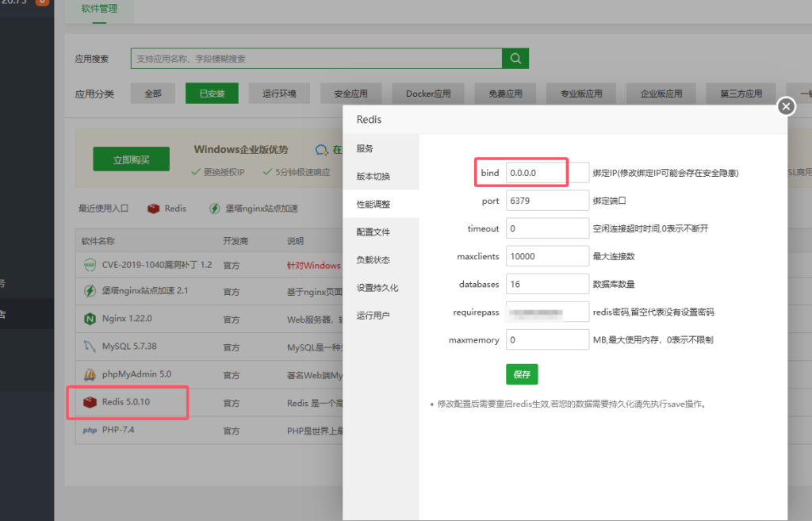Image resolution: width=812 pixels, height=521 pixels.
Task: Open MySQL 5.7.38 in the software list
Action: 129,346
